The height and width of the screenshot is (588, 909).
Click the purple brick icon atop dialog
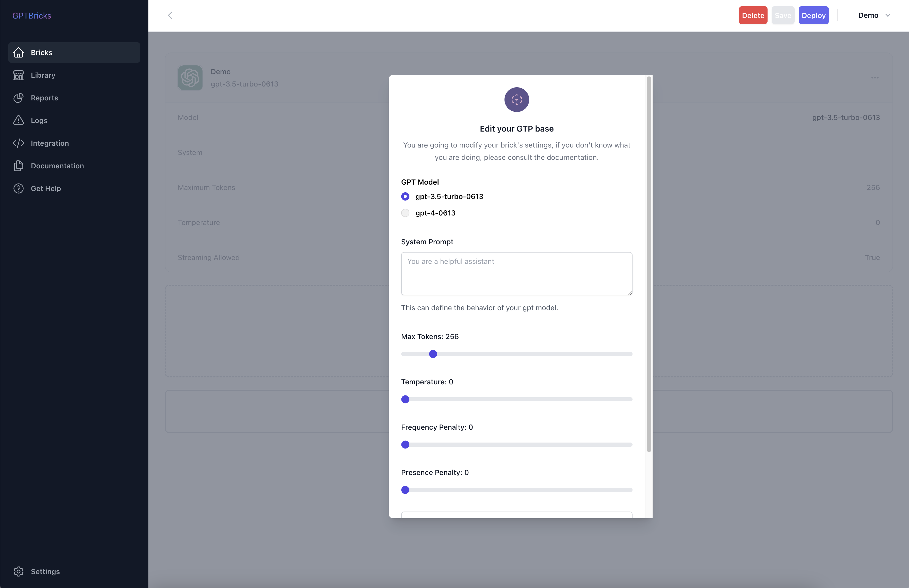click(x=516, y=100)
